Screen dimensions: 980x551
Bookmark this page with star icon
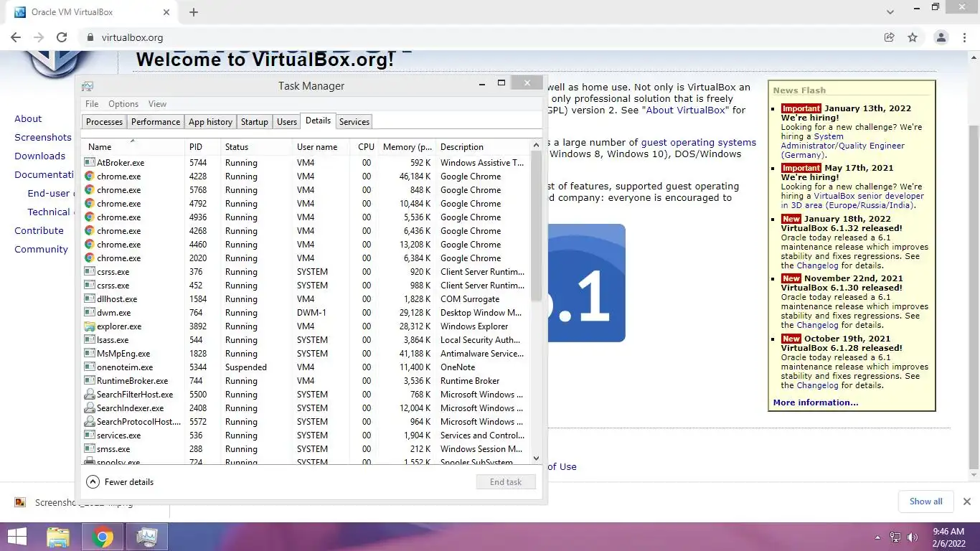[913, 37]
